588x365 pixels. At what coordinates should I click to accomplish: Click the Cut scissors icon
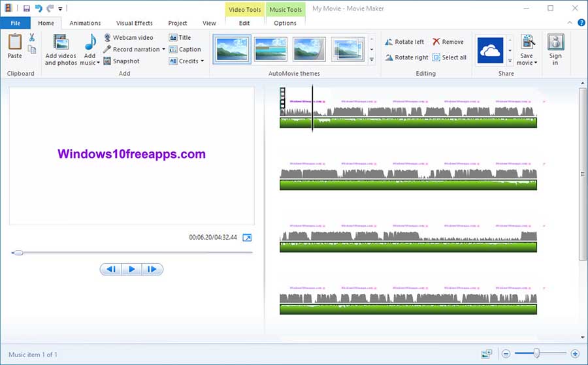point(32,37)
